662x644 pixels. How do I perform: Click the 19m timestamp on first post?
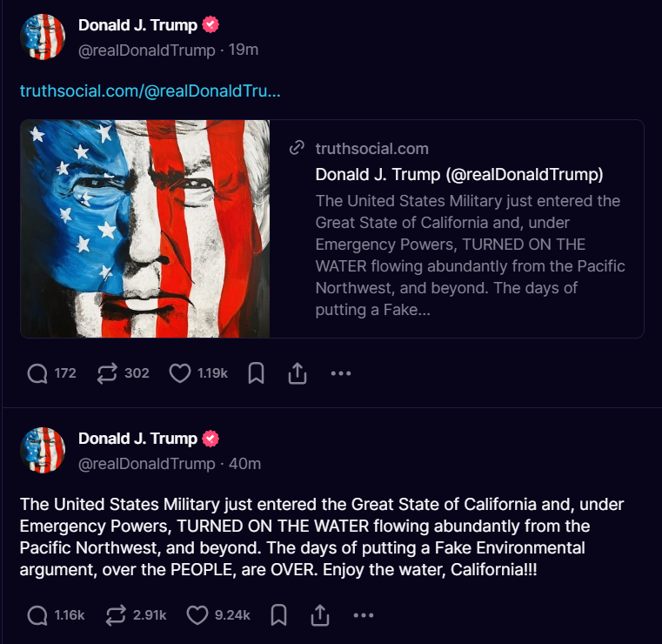[244, 50]
